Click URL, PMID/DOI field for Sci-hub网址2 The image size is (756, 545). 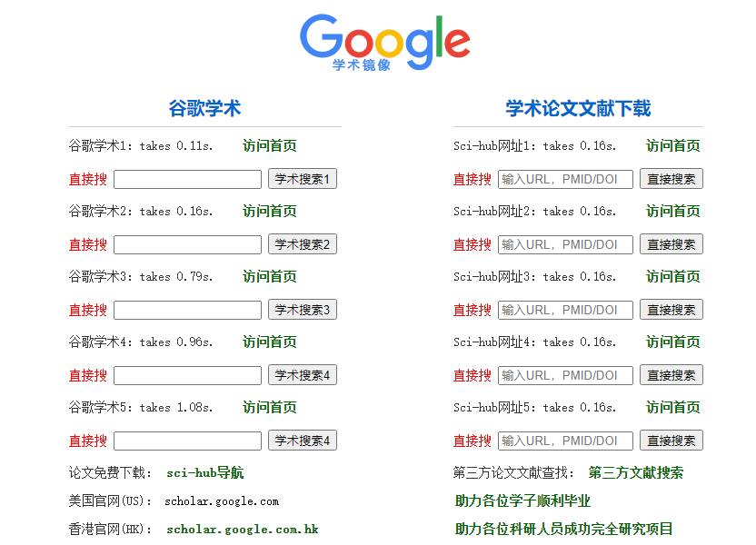click(565, 244)
